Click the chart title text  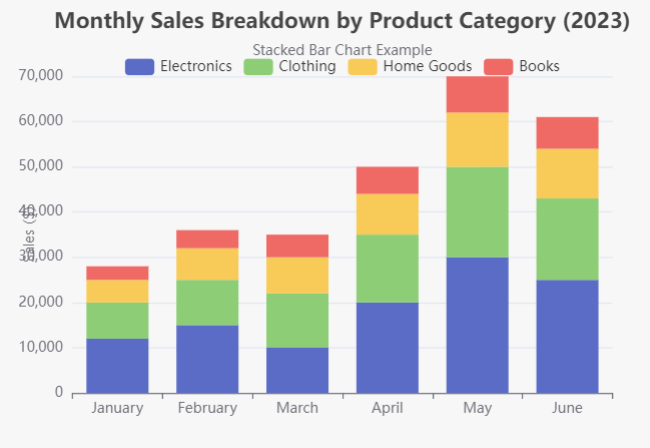(342, 21)
